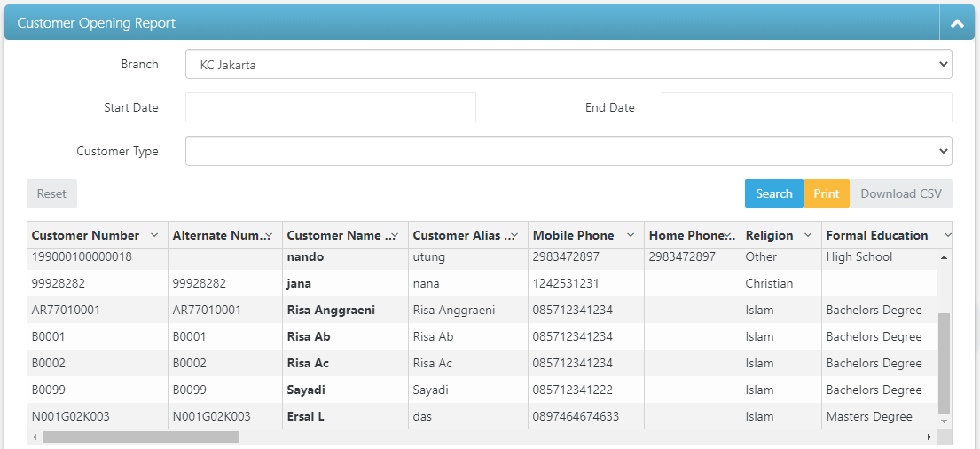Open Customer Alias column menu arrow
The image size is (980, 449).
[x=514, y=235]
